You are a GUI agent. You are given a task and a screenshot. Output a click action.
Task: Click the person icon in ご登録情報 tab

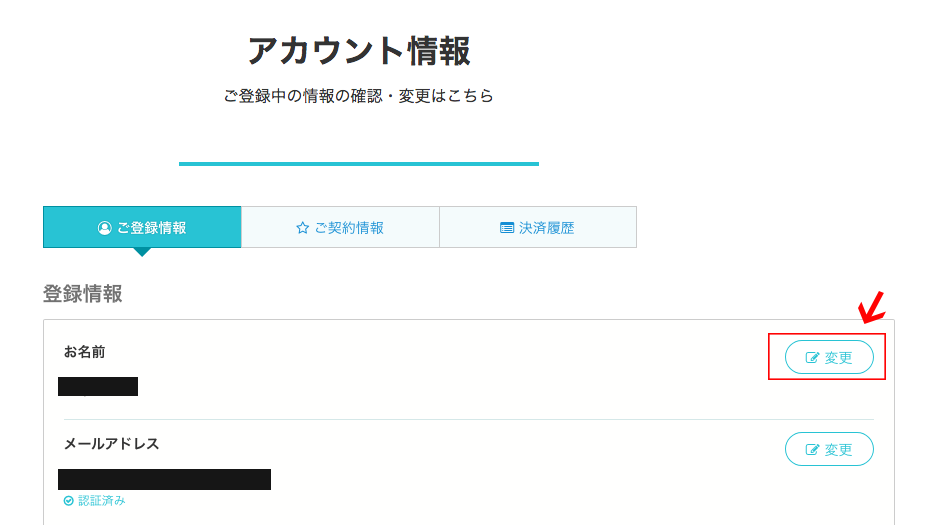pos(105,228)
